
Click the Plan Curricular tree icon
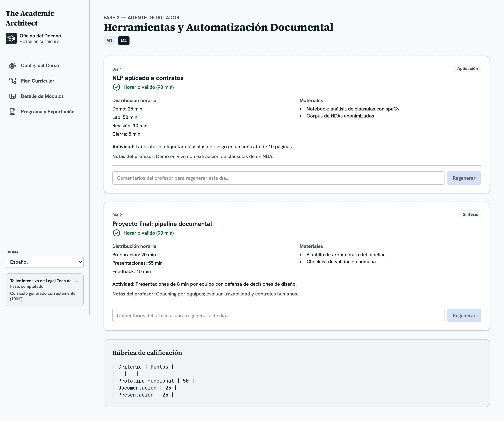[12, 81]
